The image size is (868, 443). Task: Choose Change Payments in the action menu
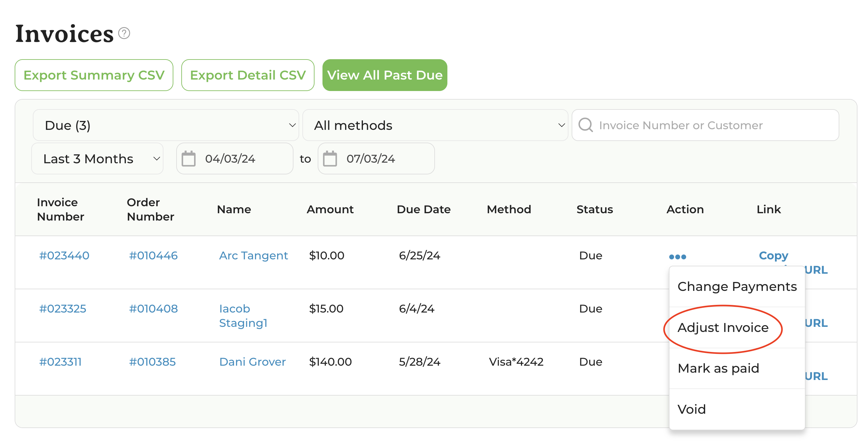[x=737, y=286]
